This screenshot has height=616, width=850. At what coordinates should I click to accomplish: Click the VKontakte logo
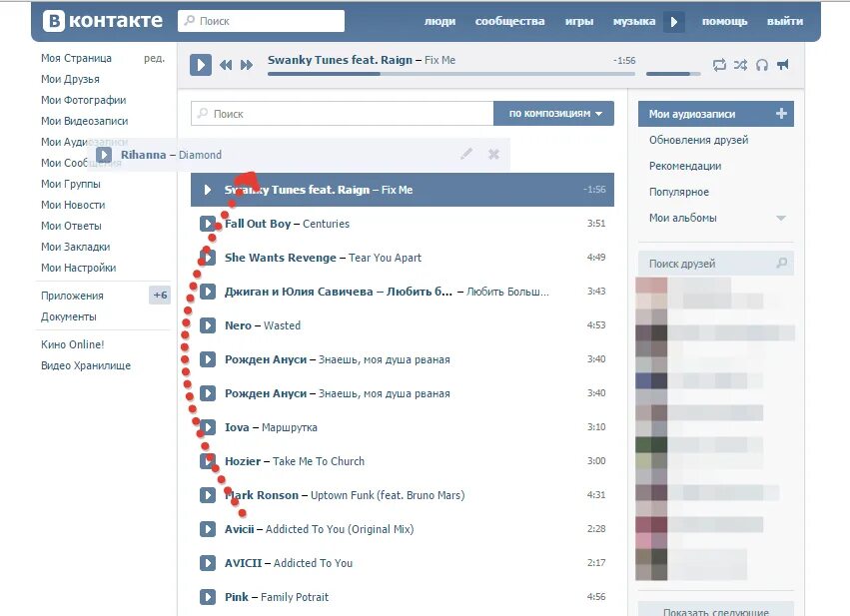(x=103, y=21)
